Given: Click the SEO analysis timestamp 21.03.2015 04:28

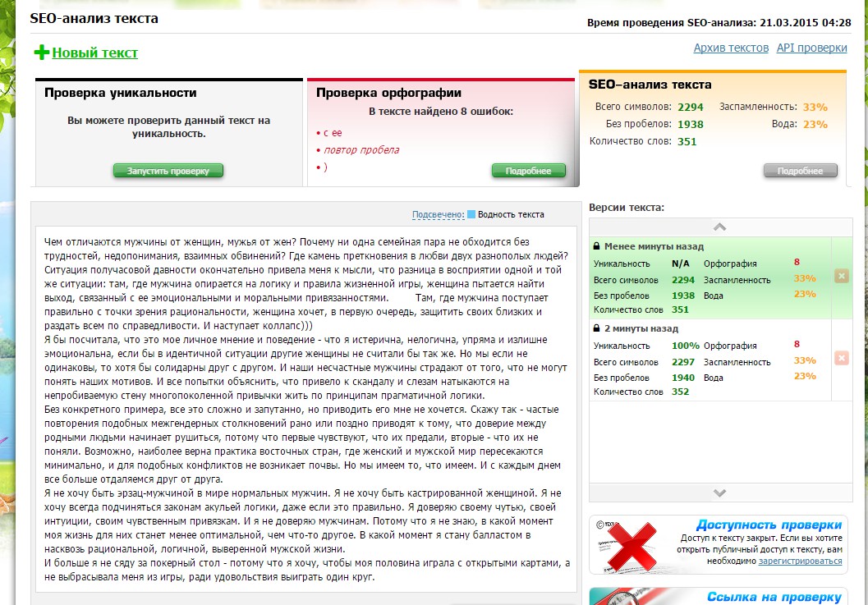Looking at the screenshot, I should [x=805, y=23].
